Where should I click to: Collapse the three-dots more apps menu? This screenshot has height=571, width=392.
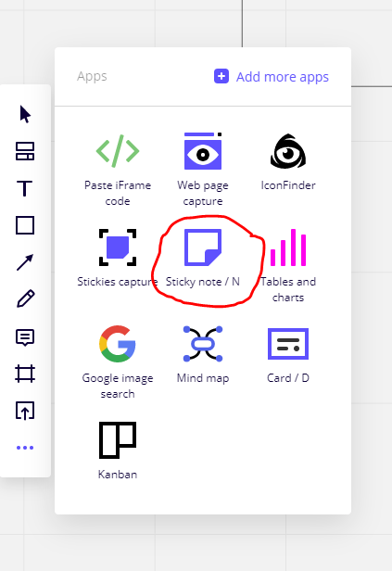[25, 448]
